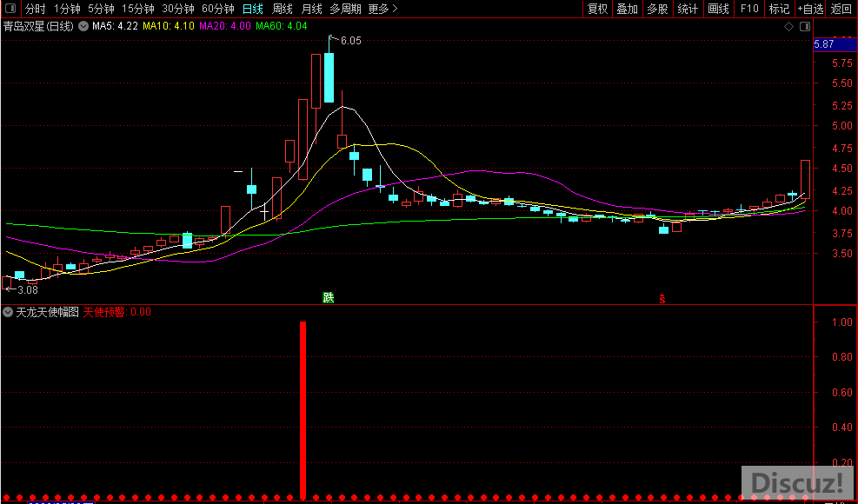The width and height of the screenshot is (858, 504).
Task: Expand the 青岛双星 main chart indicator dropdown
Action: point(83,26)
